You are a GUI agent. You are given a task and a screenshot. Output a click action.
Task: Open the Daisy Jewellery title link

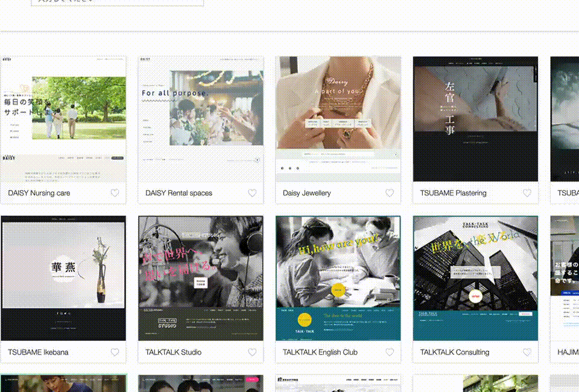pos(307,193)
